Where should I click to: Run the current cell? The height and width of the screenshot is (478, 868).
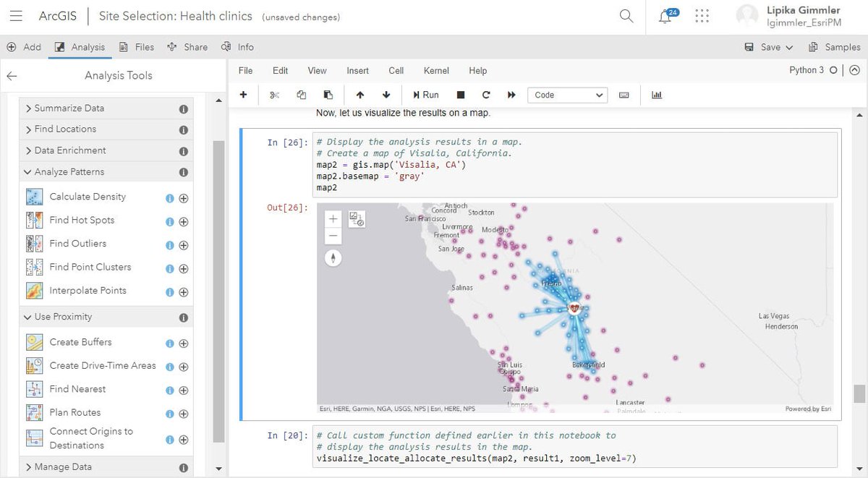(x=426, y=95)
